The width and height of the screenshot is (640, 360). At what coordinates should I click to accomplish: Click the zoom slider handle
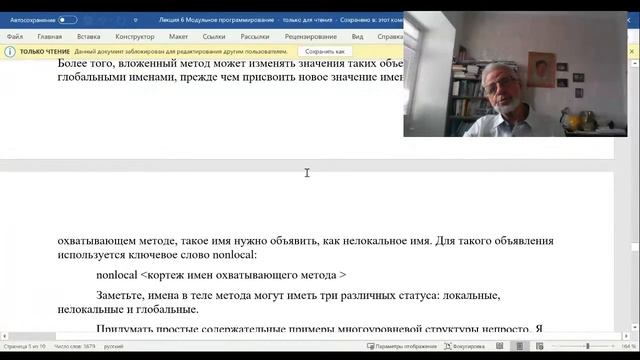coord(588,346)
